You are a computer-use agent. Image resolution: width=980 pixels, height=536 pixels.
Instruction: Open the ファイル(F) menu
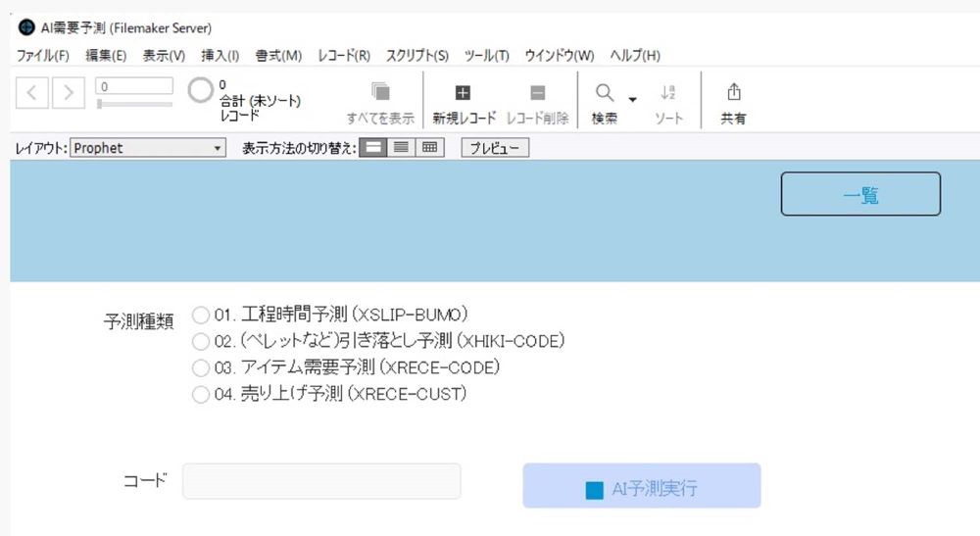point(42,56)
